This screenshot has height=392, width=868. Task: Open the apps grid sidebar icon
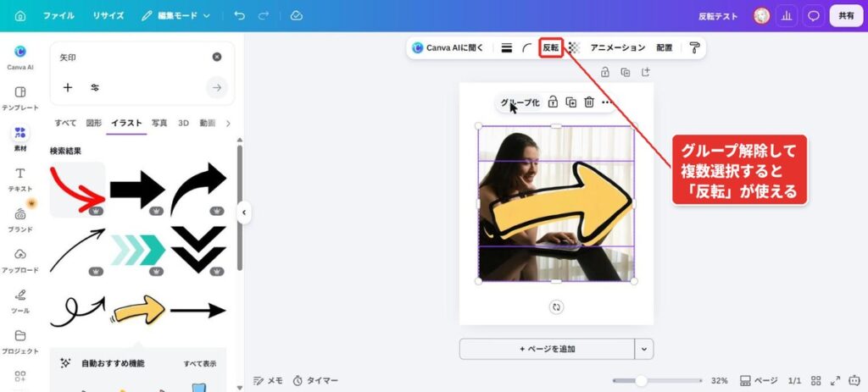pos(20,377)
